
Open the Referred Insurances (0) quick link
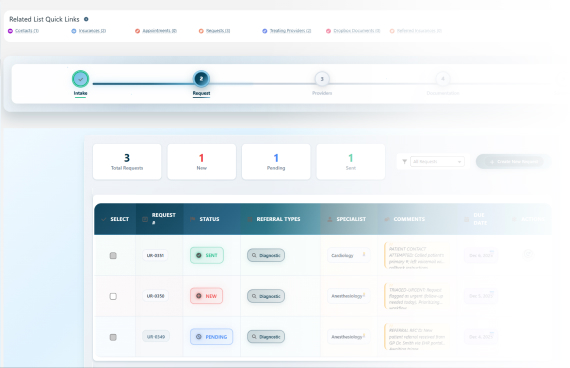click(416, 31)
